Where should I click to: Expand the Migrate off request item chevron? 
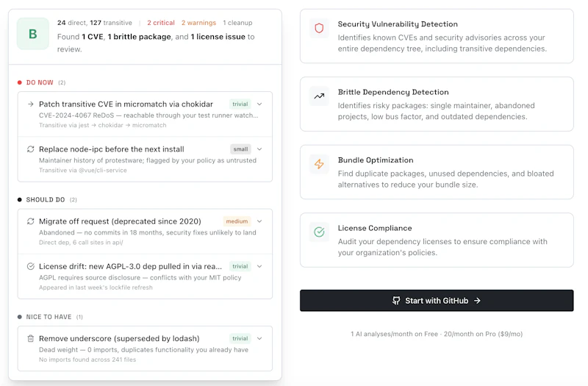259,221
